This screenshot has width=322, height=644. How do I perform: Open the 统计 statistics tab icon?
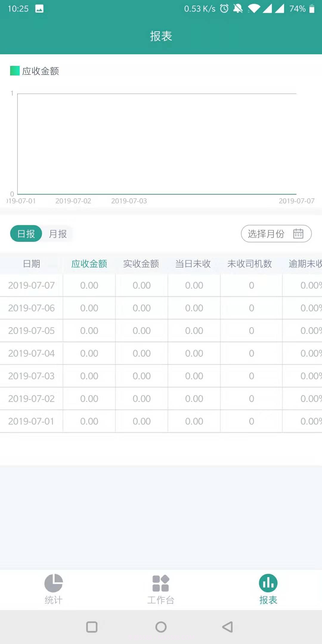pyautogui.click(x=54, y=583)
